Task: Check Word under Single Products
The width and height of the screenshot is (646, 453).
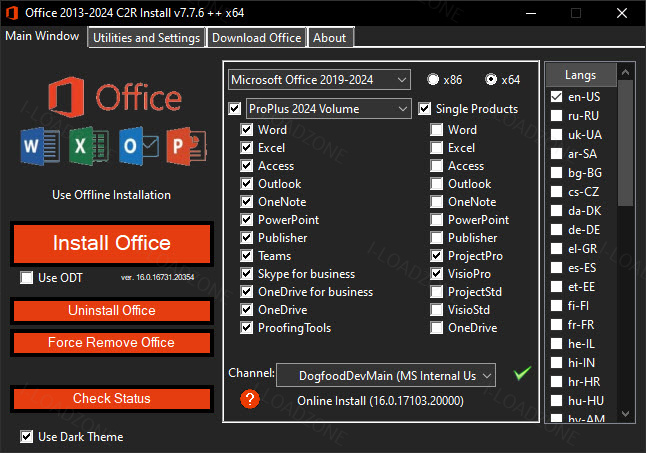Action: click(x=436, y=130)
